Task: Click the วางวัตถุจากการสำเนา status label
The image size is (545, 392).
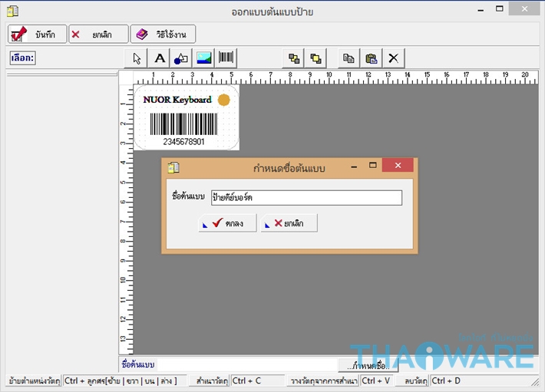Action: (323, 381)
